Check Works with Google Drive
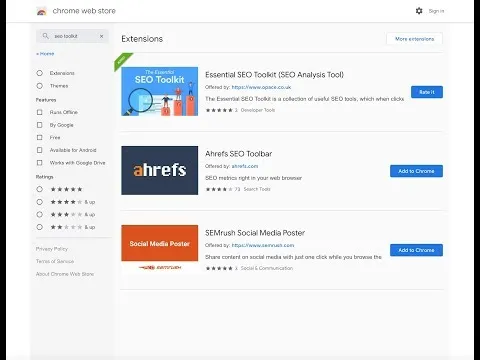This screenshot has height=360, width=480. [x=40, y=163]
